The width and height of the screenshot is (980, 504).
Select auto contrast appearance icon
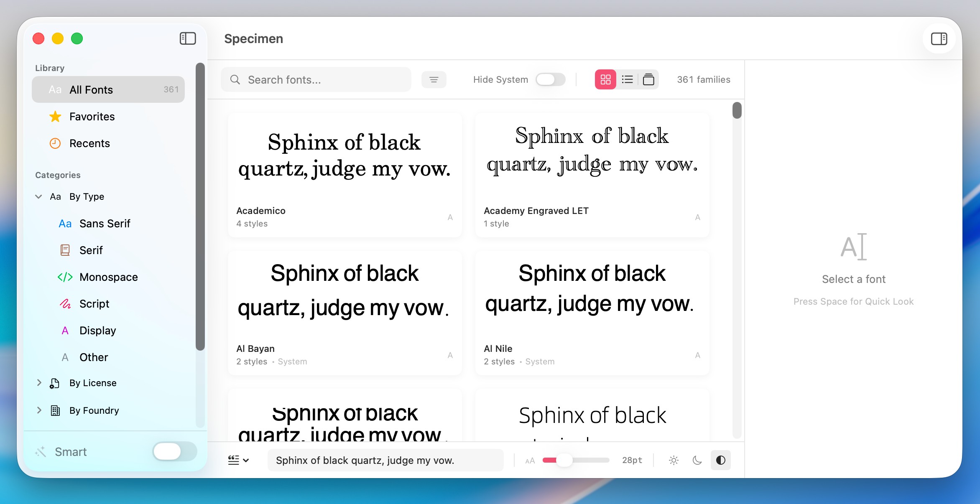pos(720,460)
